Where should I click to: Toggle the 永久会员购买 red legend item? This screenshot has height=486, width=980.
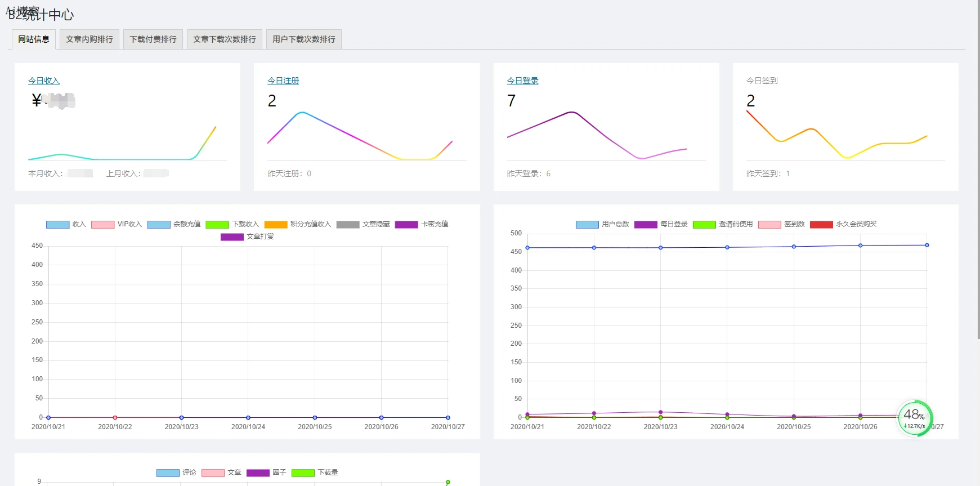click(x=821, y=225)
